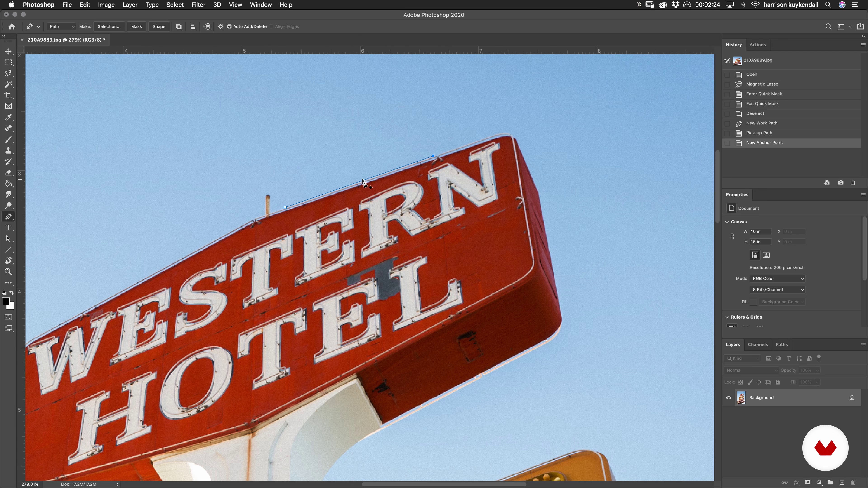Delete current history state
Screen dimensions: 868x488
coord(853,183)
